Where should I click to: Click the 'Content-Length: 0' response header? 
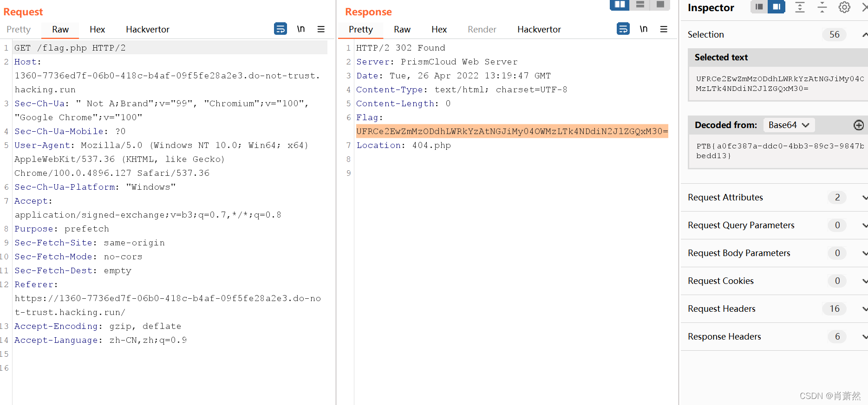[x=403, y=103]
